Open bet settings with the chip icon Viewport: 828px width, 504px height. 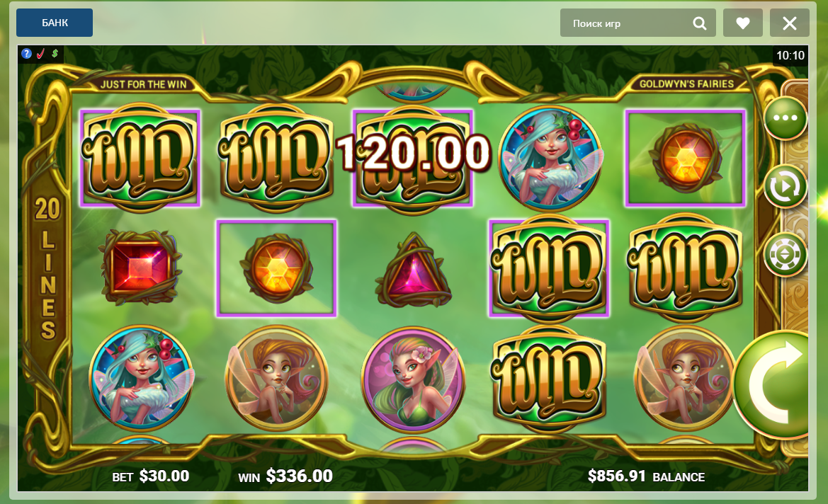click(x=786, y=254)
